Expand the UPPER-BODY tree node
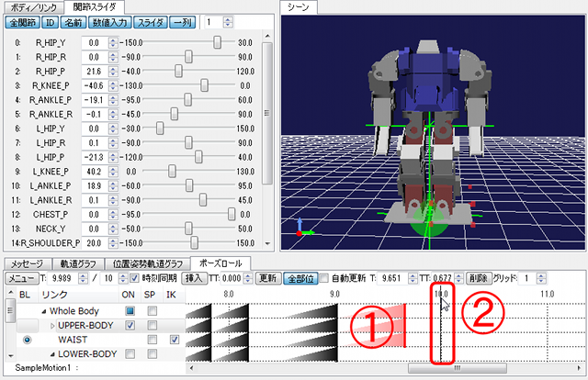Viewport: 588px width, 380px height. 51,326
